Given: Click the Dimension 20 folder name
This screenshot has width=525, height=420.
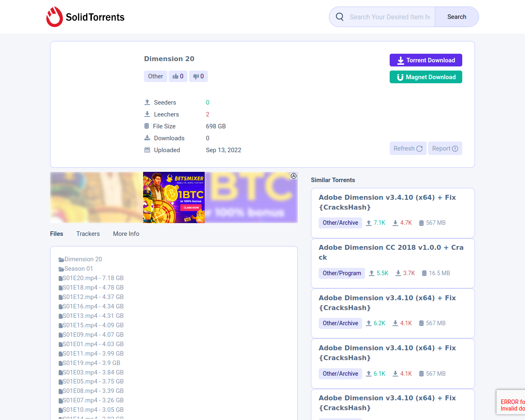Looking at the screenshot, I should 83,259.
